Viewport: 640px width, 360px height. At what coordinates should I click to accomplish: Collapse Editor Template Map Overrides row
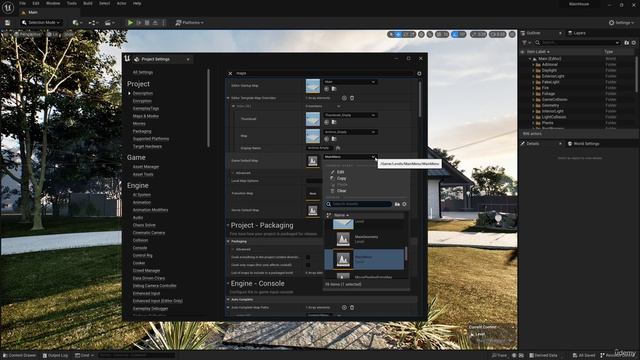click(x=228, y=98)
